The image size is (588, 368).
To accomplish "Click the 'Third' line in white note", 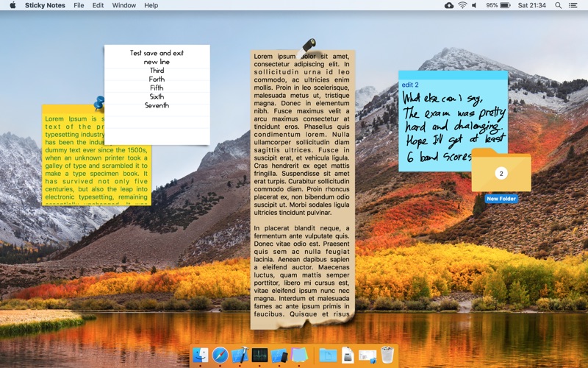I will click(157, 70).
